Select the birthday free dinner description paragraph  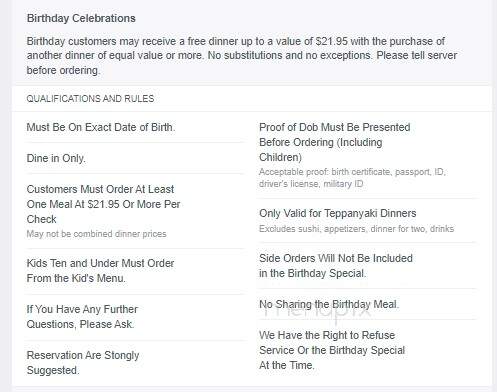242,56
